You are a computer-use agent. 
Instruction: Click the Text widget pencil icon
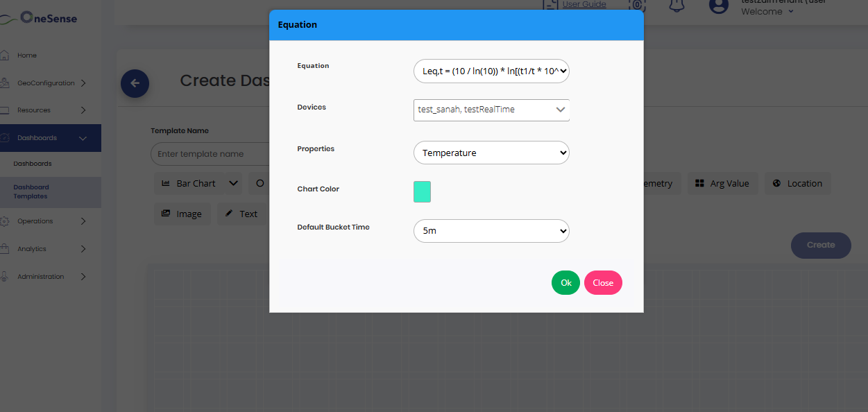click(229, 214)
